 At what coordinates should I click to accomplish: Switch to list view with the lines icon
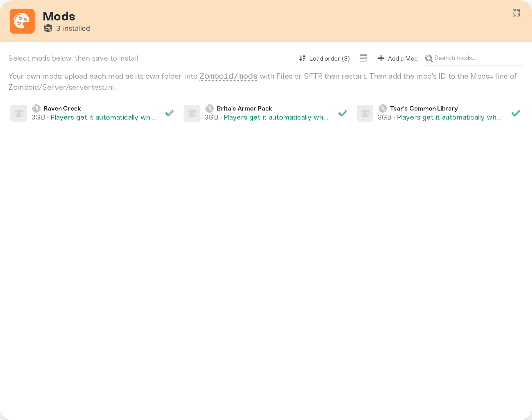tap(363, 58)
